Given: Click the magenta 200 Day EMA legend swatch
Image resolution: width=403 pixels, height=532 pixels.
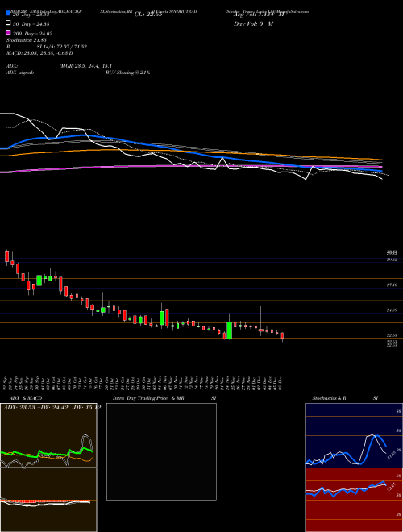Looking at the screenshot, I should tap(9, 32).
